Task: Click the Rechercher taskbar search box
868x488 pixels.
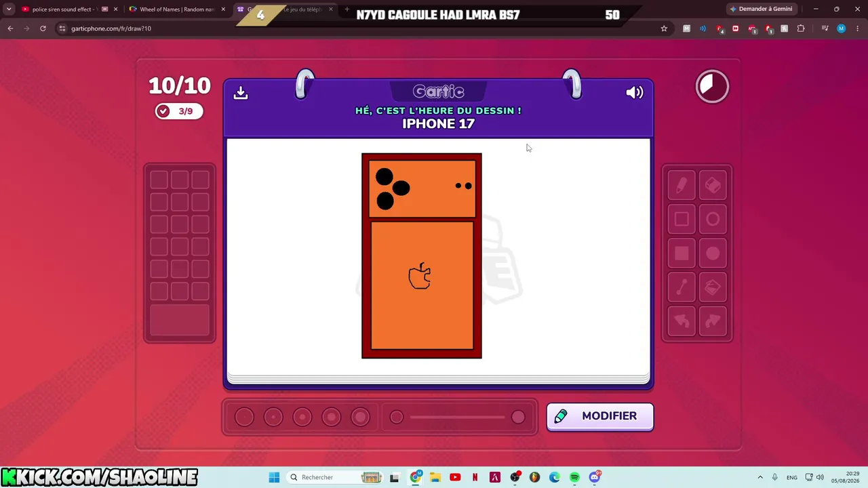Action: coord(336,477)
